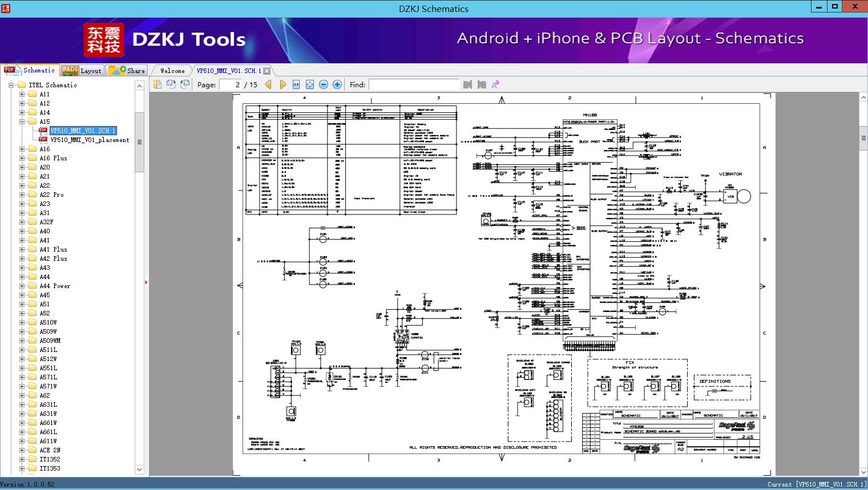This screenshot has width=868, height=490.
Task: Click find next icon beside Find box
Action: (x=482, y=84)
